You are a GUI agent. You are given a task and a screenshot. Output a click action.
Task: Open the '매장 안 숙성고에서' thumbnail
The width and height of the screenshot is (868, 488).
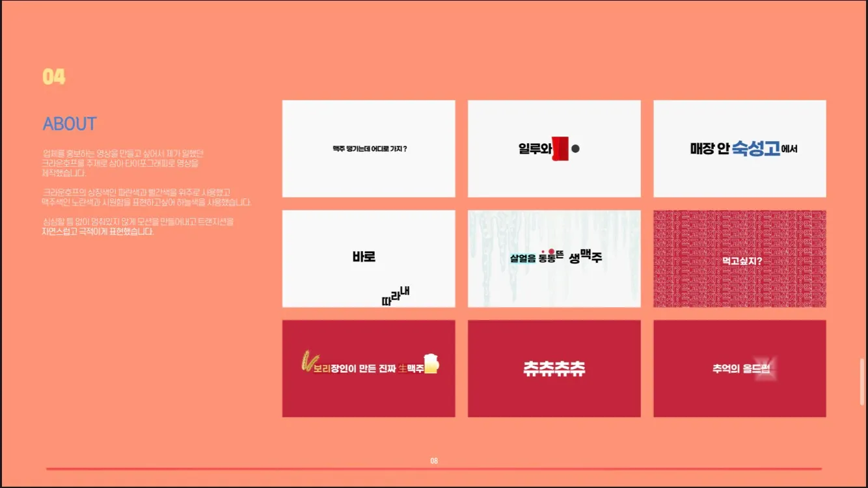point(740,148)
